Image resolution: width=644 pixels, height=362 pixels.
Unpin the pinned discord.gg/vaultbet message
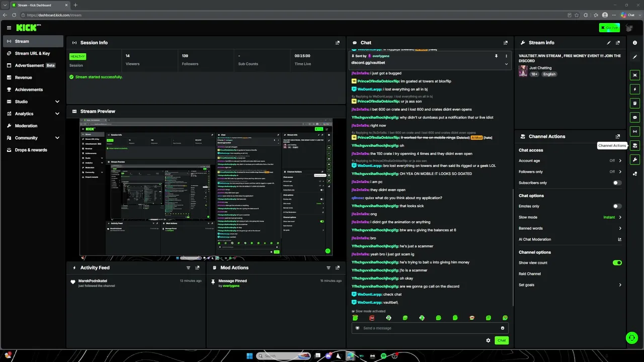tap(496, 56)
